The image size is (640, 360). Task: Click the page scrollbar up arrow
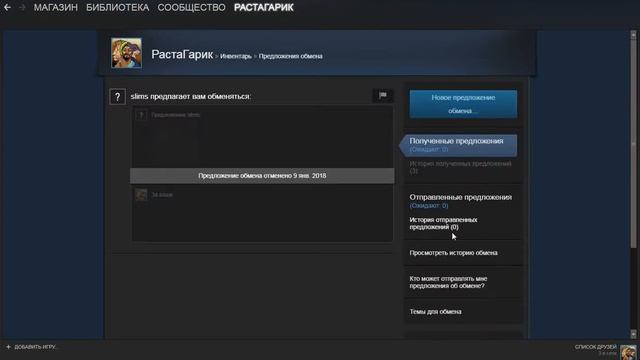tap(633, 36)
